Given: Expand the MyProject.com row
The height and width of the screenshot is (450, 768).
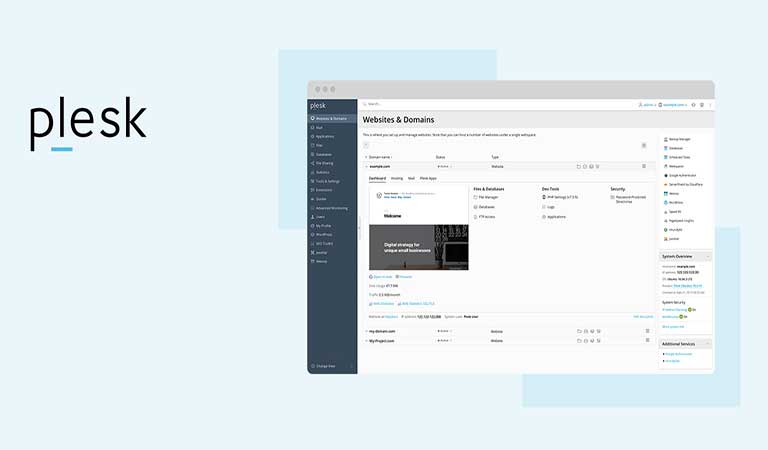Looking at the screenshot, I should [x=366, y=341].
